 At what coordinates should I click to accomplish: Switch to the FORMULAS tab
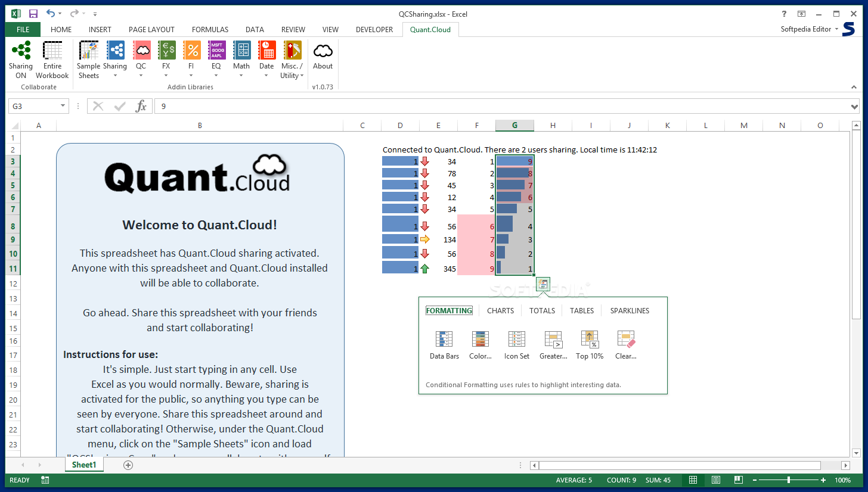click(210, 29)
